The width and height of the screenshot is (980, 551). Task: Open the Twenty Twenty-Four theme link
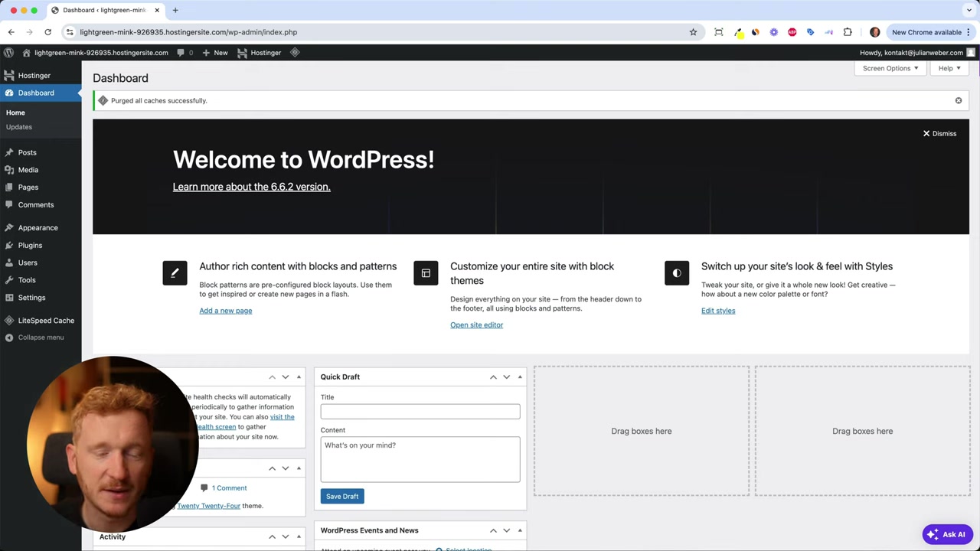click(208, 506)
